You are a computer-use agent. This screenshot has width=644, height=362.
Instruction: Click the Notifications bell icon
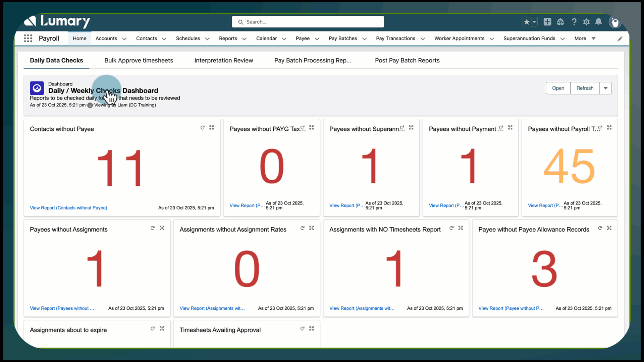pos(598,22)
